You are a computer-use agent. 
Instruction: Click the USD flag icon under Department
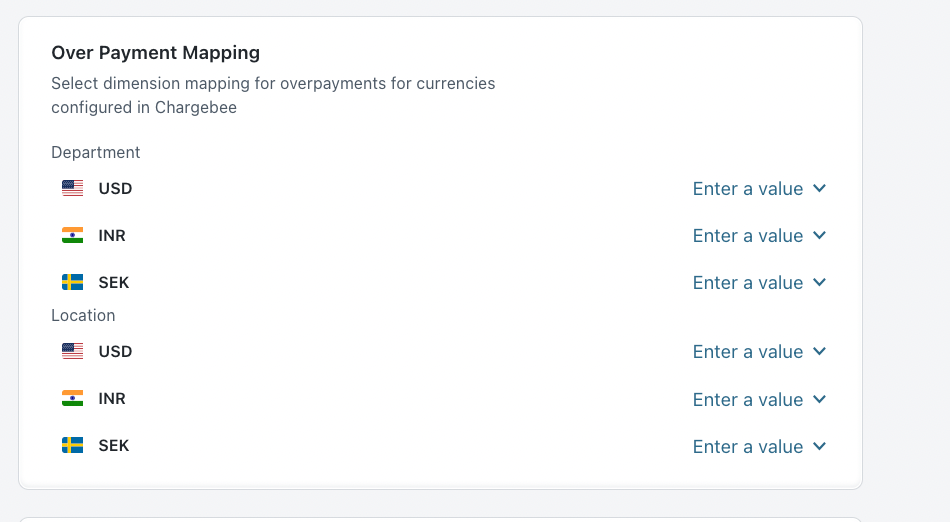[x=72, y=188]
